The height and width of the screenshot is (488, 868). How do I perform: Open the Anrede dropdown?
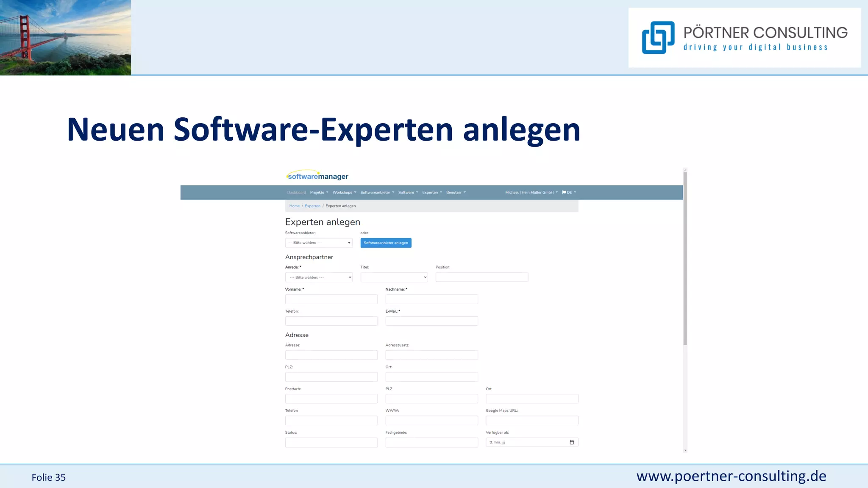pos(319,277)
